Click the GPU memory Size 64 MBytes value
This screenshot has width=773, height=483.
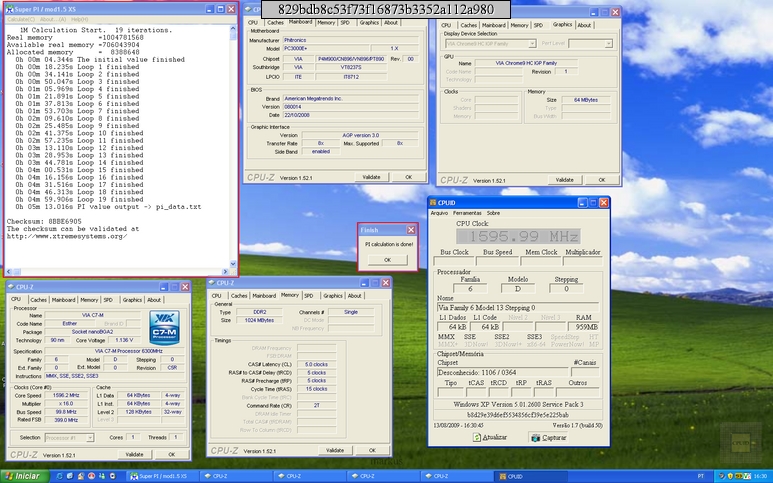point(586,100)
